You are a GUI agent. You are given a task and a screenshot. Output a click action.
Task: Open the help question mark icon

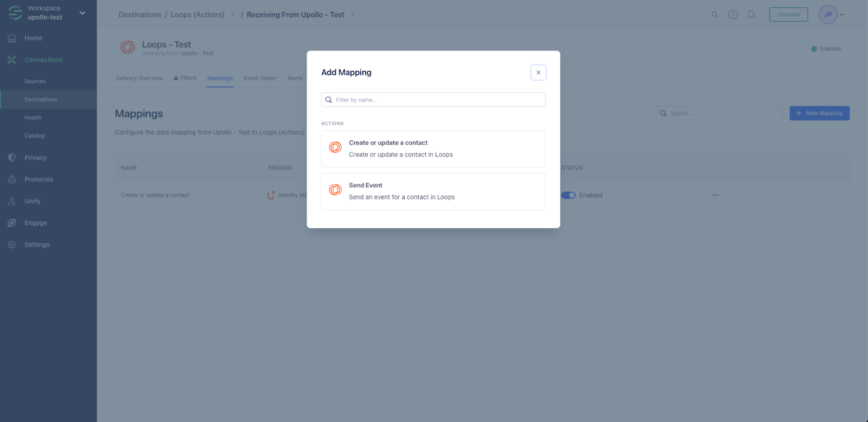click(x=733, y=15)
